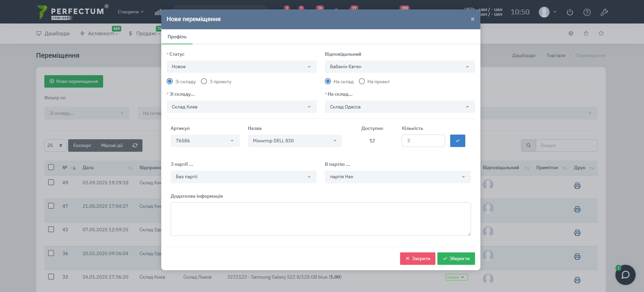Open the Дашборди menu item
Screen dimensions: 644x292
pyautogui.click(x=53, y=34)
